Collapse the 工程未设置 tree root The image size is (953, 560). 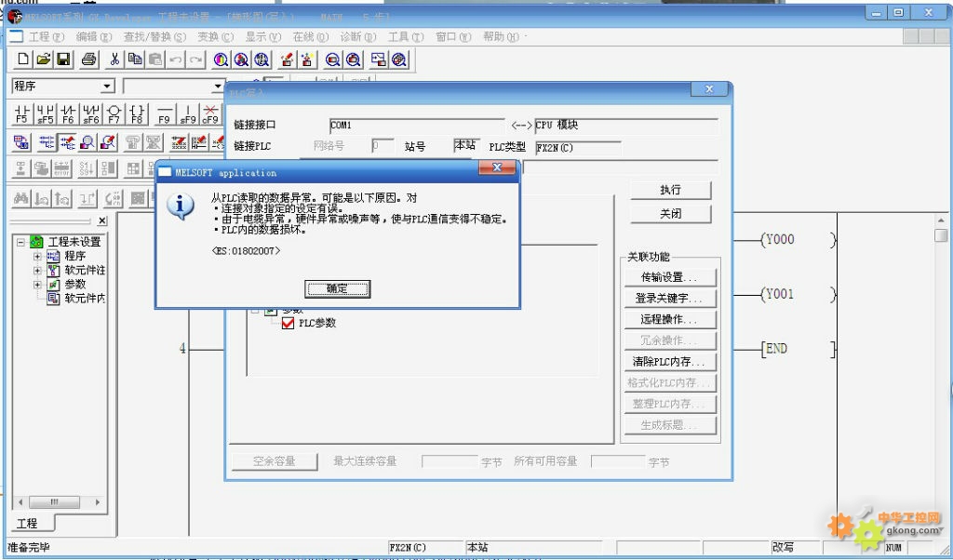tap(20, 242)
